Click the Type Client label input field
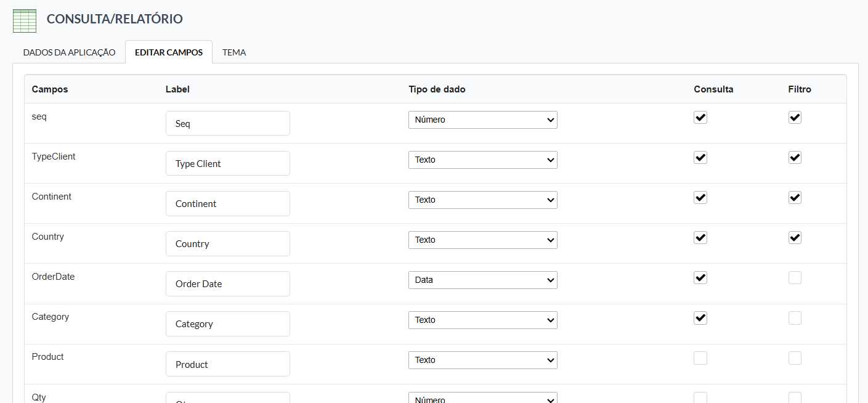Image resolution: width=868 pixels, height=403 pixels. tap(227, 163)
